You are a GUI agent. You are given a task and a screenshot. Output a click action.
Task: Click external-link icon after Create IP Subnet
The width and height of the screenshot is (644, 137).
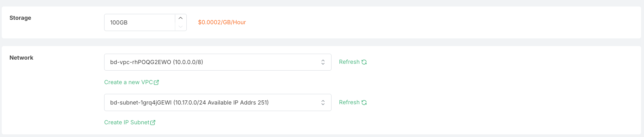[153, 123]
